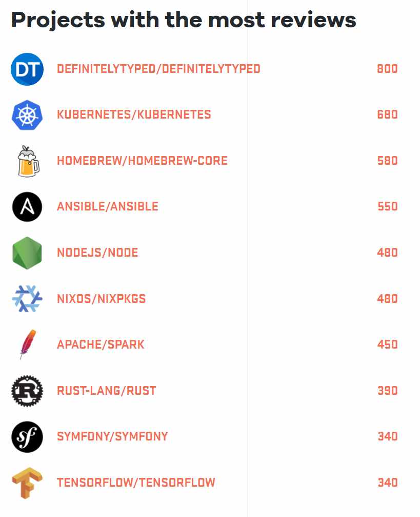Screen dimensions: 420x517
Task: Click the Symfony sf logo icon
Action: tap(27, 437)
